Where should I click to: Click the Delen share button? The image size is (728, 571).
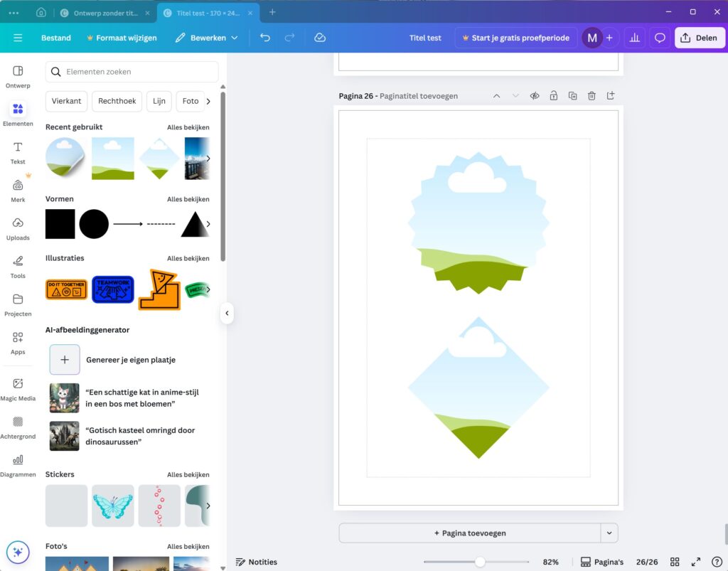click(699, 38)
